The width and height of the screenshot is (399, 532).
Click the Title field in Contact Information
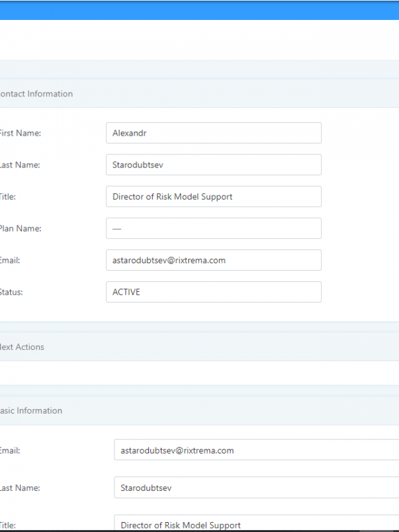[213, 197]
